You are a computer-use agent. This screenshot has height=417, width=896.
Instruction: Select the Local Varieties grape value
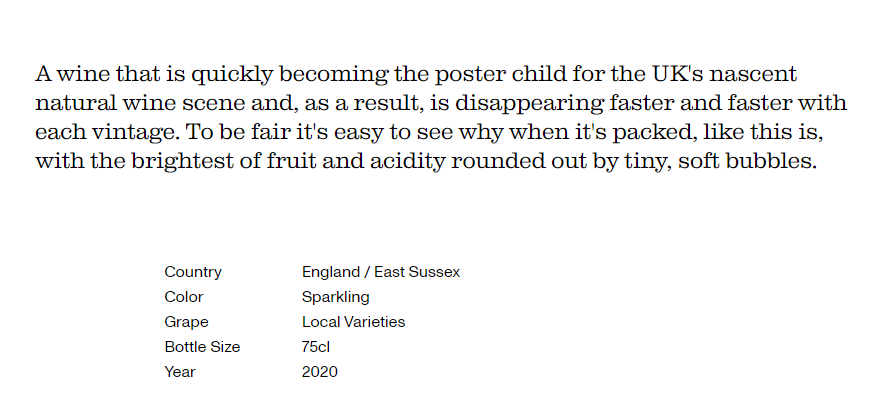click(x=353, y=322)
